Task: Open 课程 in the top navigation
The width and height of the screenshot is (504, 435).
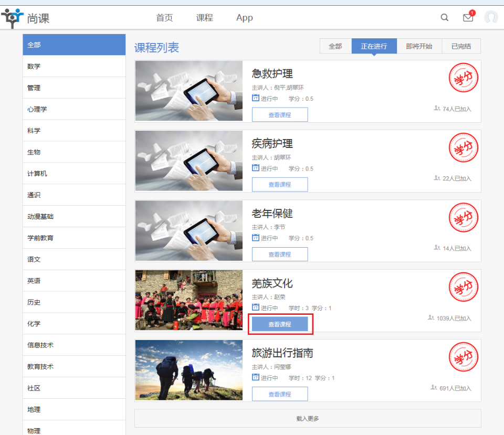Action: pyautogui.click(x=204, y=17)
